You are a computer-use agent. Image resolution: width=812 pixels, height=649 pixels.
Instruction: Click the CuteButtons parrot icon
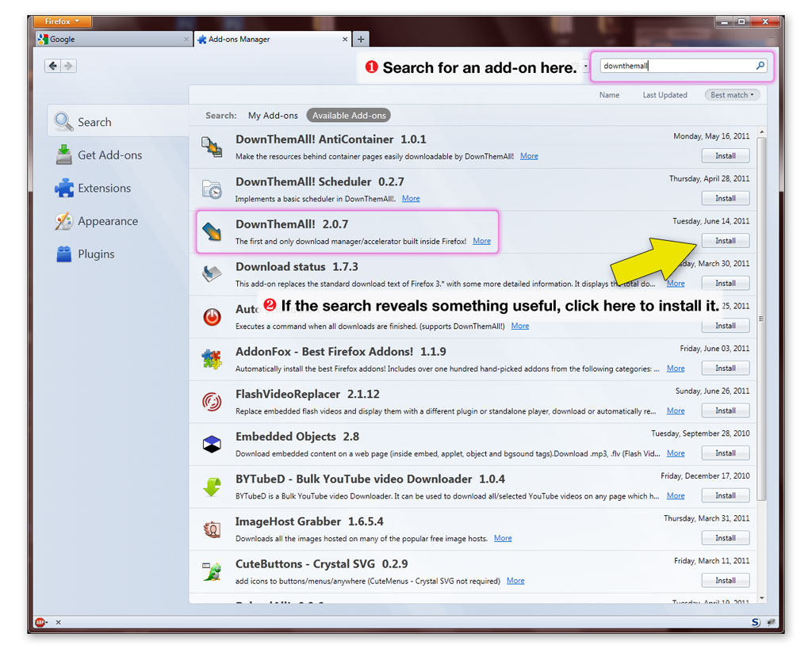click(x=212, y=571)
